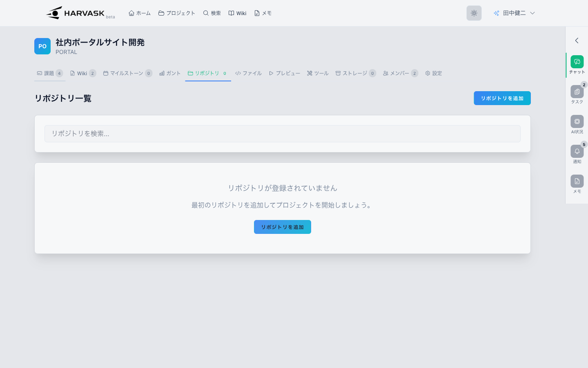Open プロジェクト in top navigation
Screen dimensions: 588x368
pos(177,13)
